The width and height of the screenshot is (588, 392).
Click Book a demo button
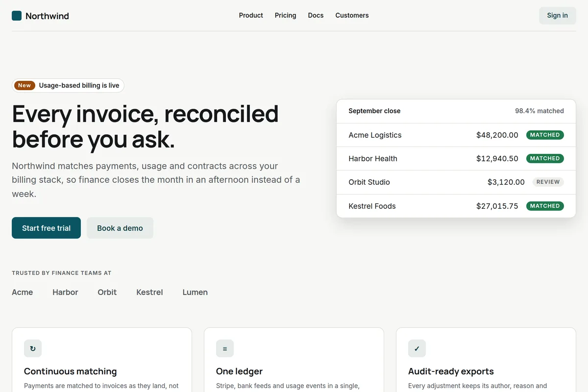pos(120,228)
